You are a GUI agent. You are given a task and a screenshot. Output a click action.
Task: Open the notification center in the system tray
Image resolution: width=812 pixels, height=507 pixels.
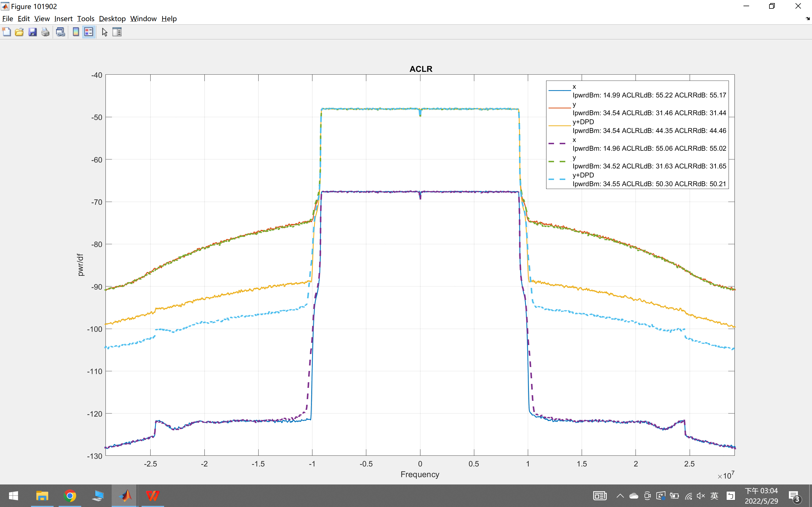click(x=794, y=496)
